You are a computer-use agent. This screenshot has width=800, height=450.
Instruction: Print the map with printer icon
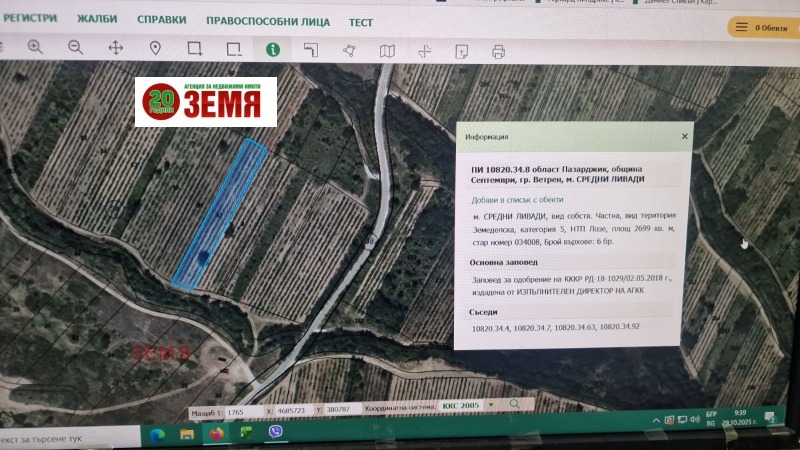point(498,52)
